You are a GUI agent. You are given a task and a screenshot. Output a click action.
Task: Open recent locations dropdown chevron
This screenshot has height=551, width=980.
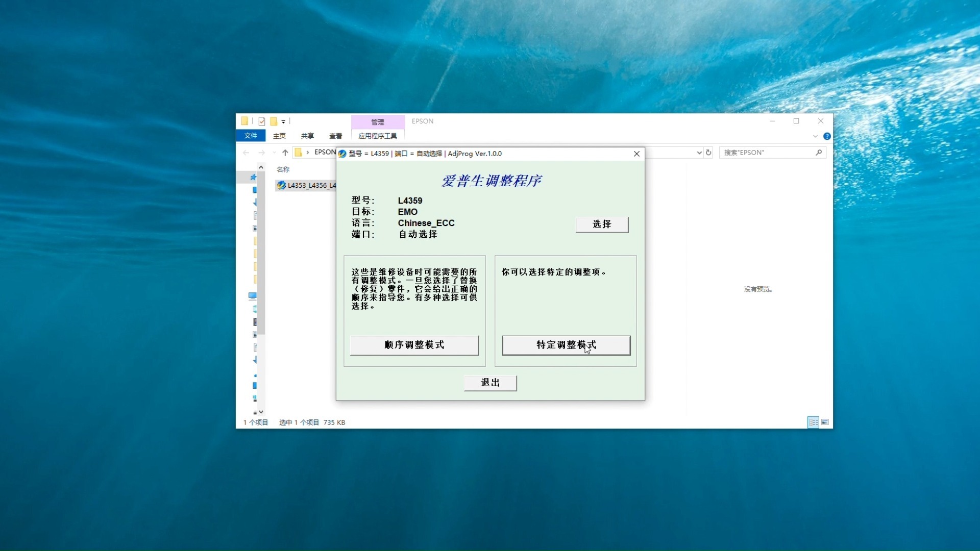point(274,153)
